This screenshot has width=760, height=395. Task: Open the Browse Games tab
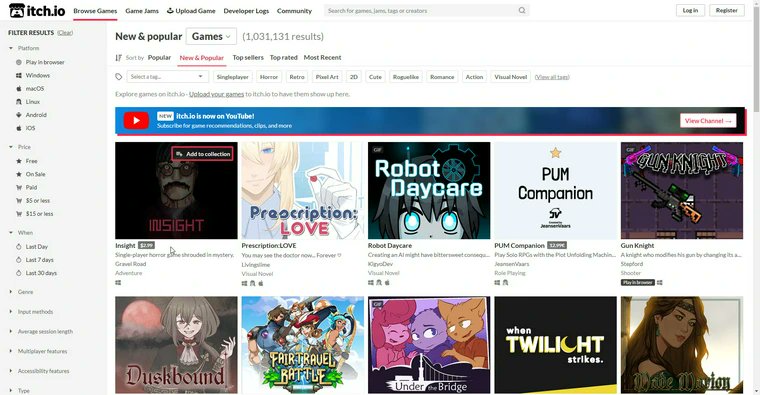point(95,11)
